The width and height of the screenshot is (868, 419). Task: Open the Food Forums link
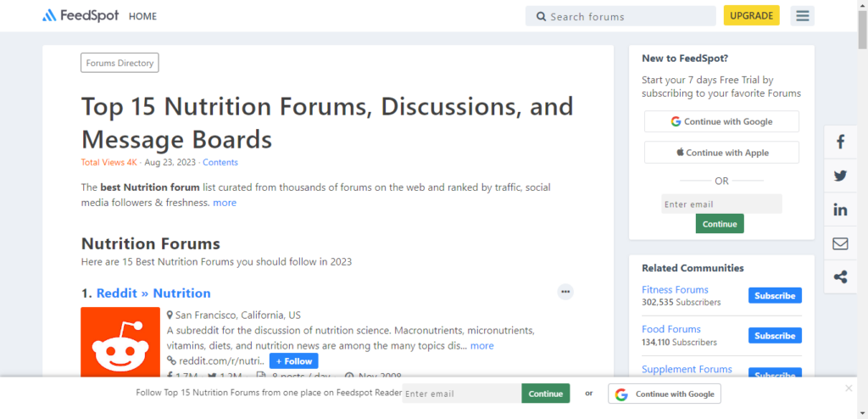click(x=671, y=329)
